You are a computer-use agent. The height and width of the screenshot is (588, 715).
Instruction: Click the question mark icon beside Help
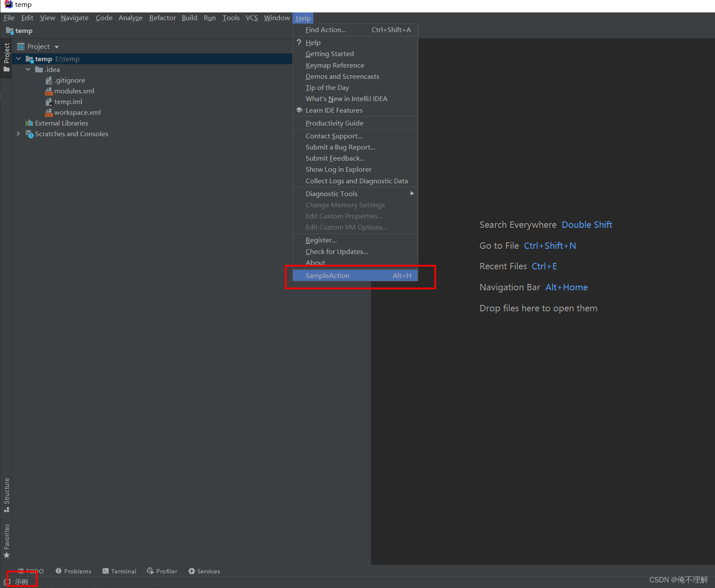coord(299,42)
